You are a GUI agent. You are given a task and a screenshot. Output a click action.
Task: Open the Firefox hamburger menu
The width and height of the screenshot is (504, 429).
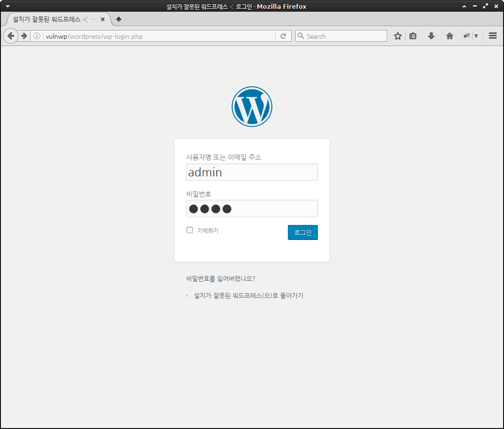pos(493,36)
